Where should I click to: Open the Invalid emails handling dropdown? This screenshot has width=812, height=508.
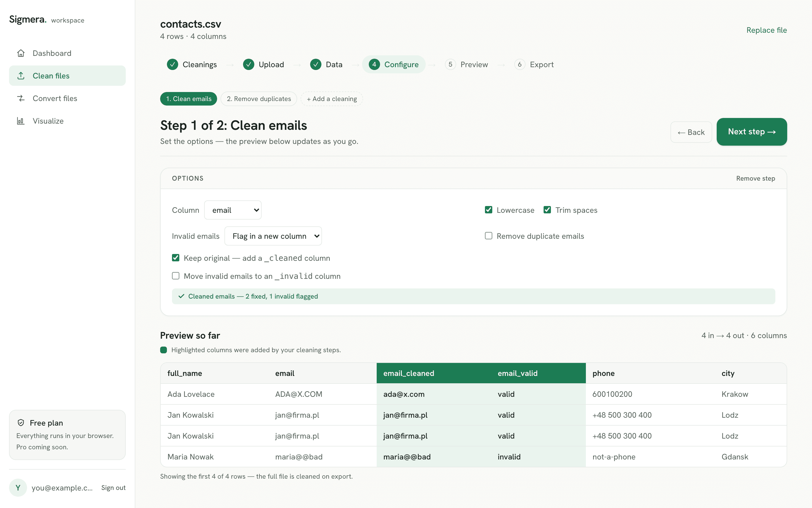tap(273, 236)
